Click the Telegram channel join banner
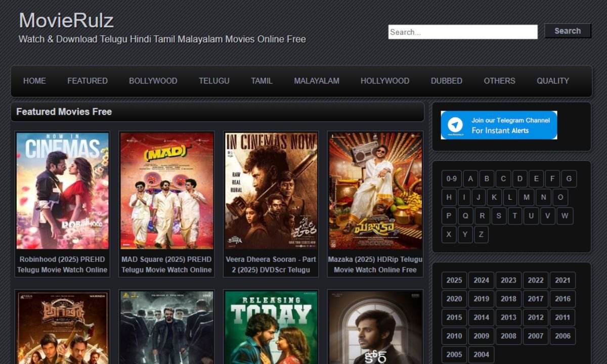Image resolution: width=607 pixels, height=364 pixels. pyautogui.click(x=499, y=125)
